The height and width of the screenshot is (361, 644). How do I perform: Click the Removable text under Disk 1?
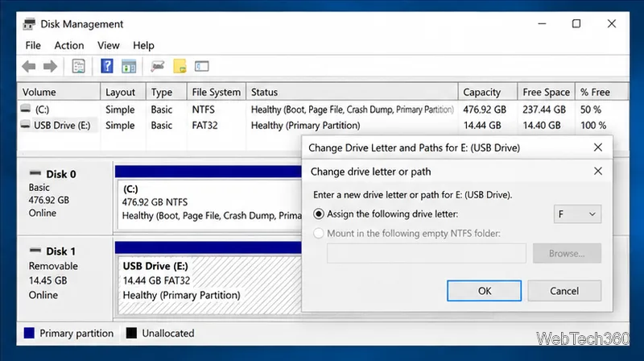coord(53,266)
